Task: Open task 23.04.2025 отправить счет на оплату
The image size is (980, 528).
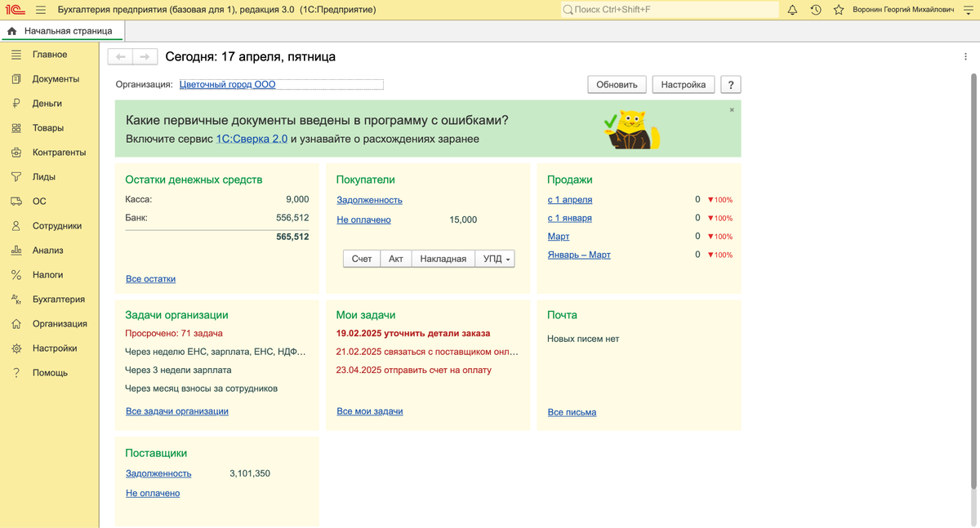Action: coord(414,370)
